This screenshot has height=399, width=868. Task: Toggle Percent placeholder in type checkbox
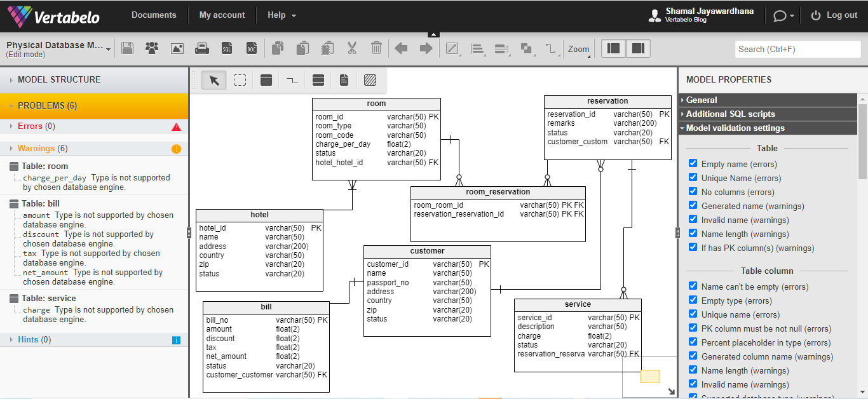(x=693, y=342)
